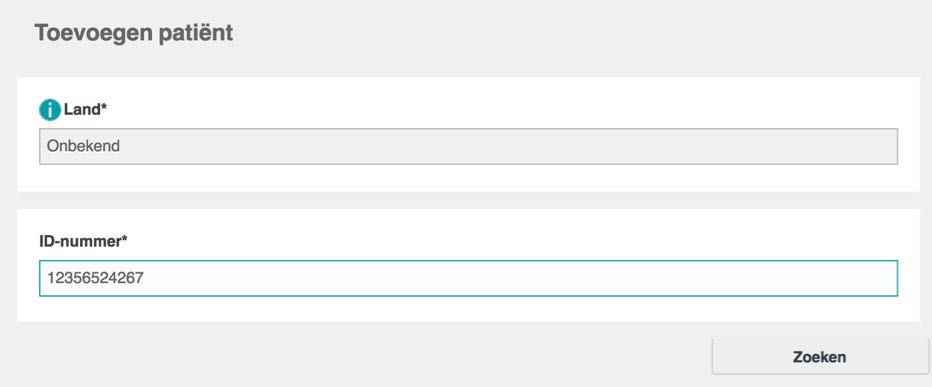The image size is (932, 387).
Task: Click the ID-nummer* field label
Action: [x=83, y=241]
